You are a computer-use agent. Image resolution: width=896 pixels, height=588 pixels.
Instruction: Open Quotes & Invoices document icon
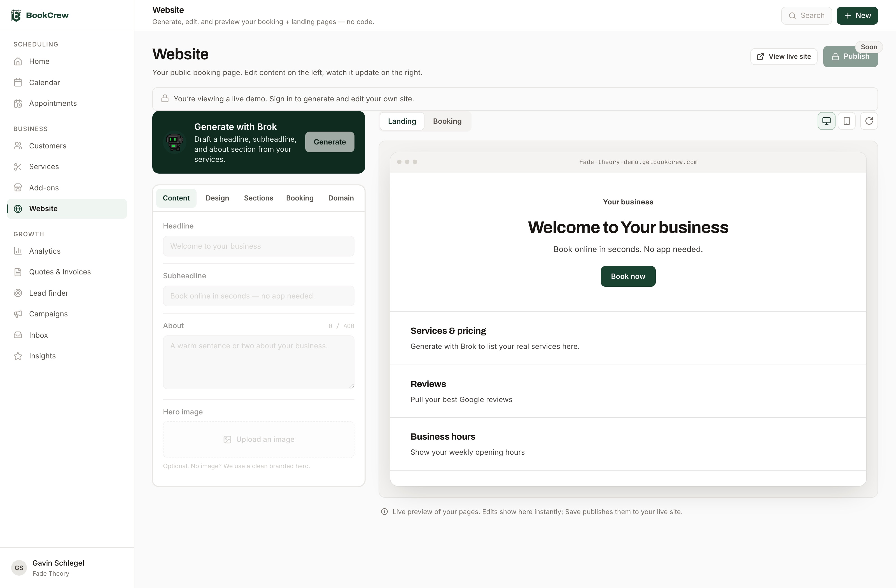pos(18,272)
